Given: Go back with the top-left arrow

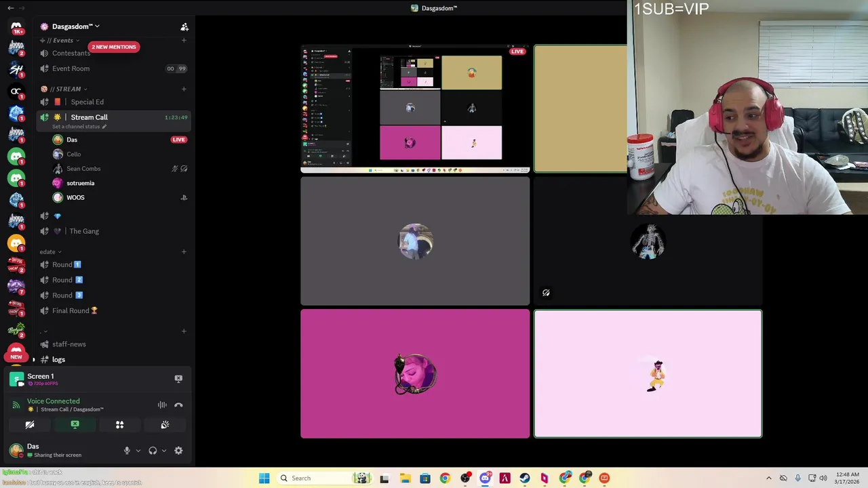Looking at the screenshot, I should [x=10, y=8].
